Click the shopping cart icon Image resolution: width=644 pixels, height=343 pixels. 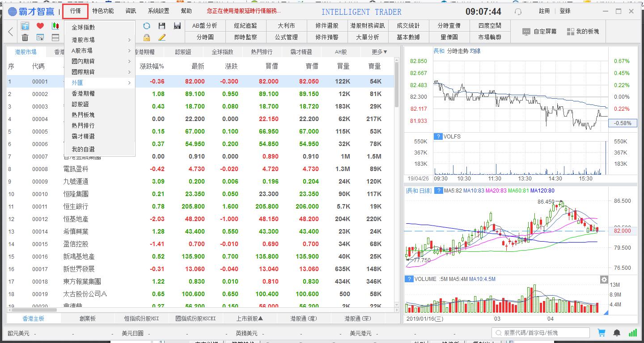(602, 333)
